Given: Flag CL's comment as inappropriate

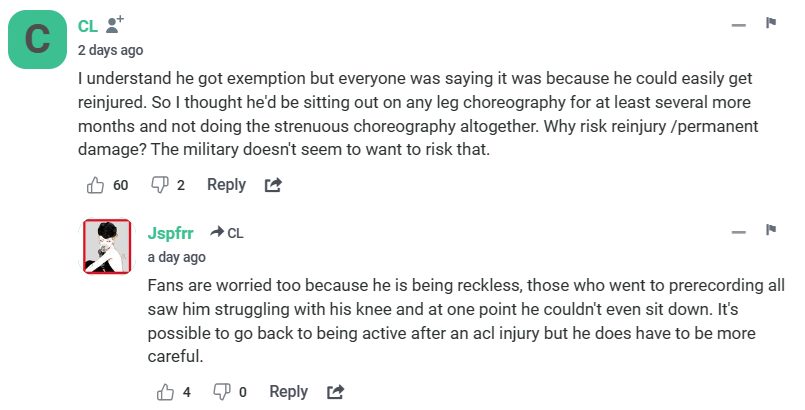Looking at the screenshot, I should point(771,23).
